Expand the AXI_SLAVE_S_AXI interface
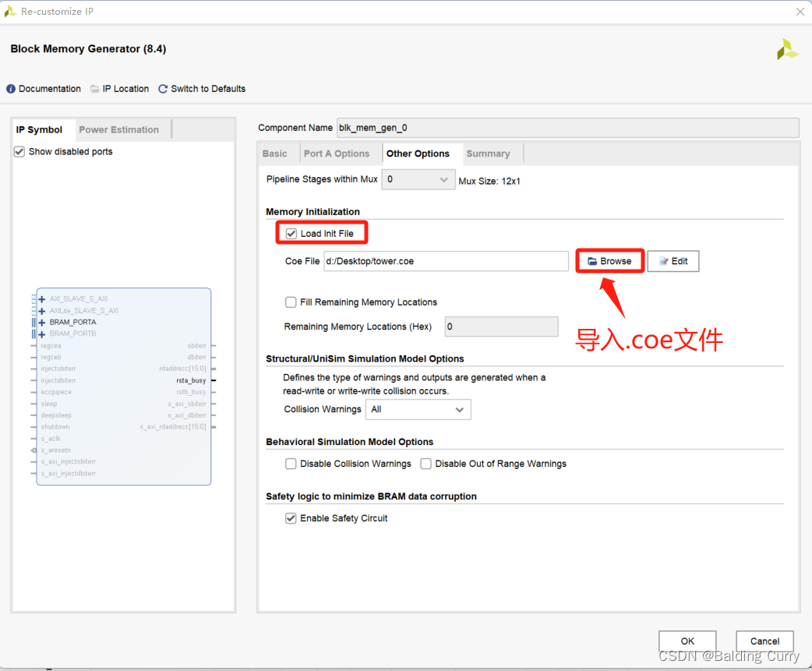 coord(41,298)
